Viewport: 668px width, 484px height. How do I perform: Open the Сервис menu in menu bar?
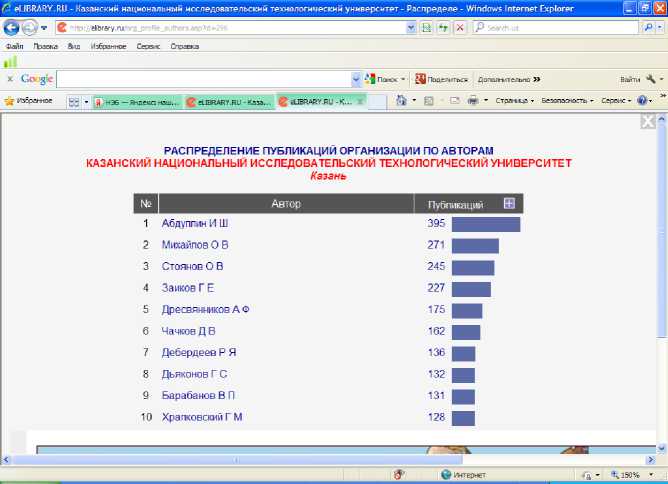[148, 46]
